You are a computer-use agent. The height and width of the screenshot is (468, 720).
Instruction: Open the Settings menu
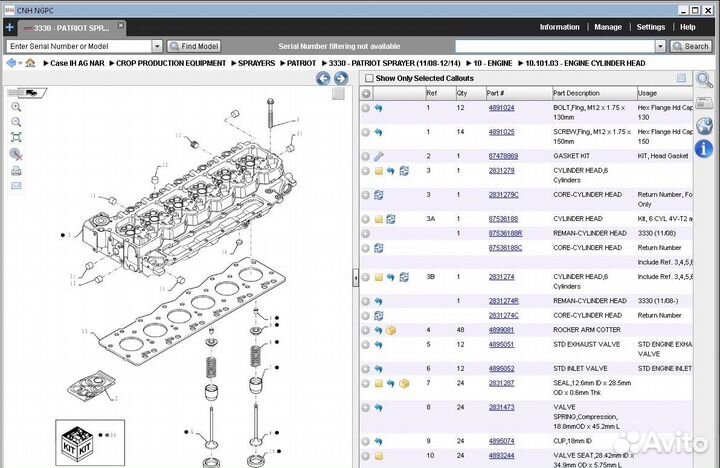click(650, 27)
